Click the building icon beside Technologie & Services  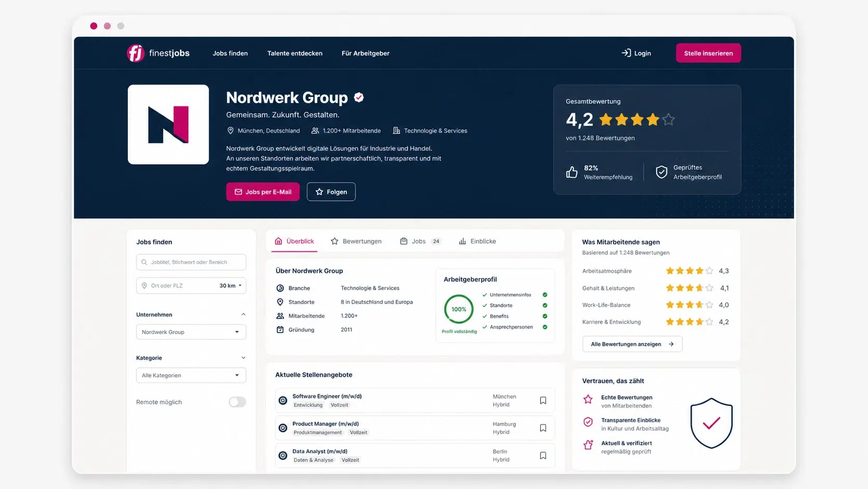point(397,130)
